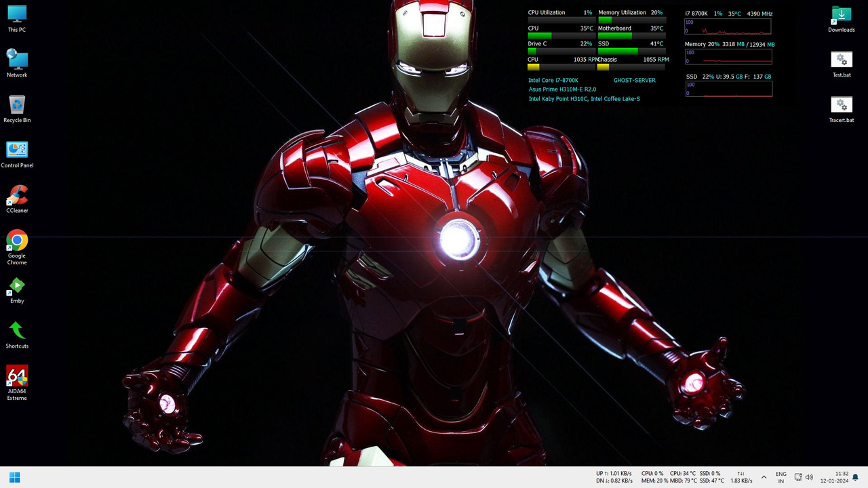Click taskbar 'CPU: 34 °C' readout
868x488 pixels.
pos(683,473)
